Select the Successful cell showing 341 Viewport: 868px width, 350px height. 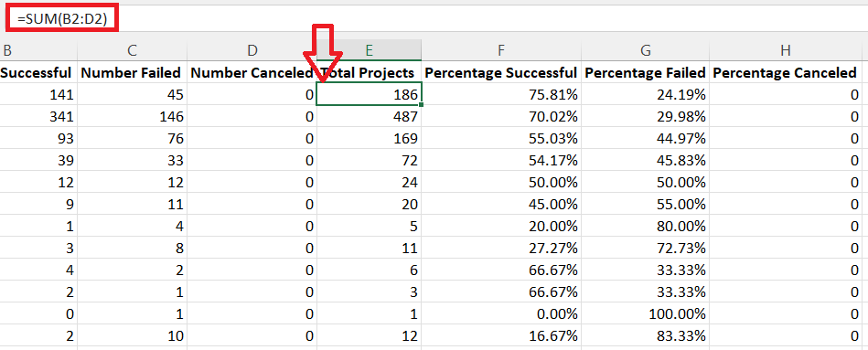[38, 116]
